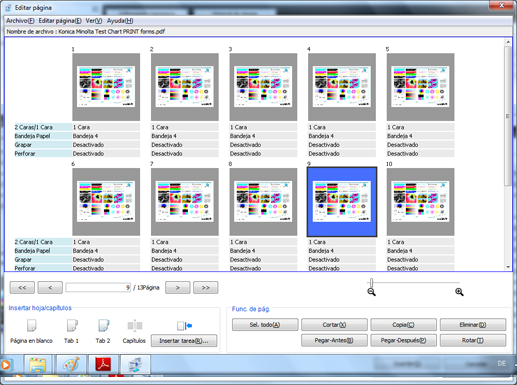Click page 5's '1 Cara' setting
This screenshot has height=385, width=517.
pos(421,127)
